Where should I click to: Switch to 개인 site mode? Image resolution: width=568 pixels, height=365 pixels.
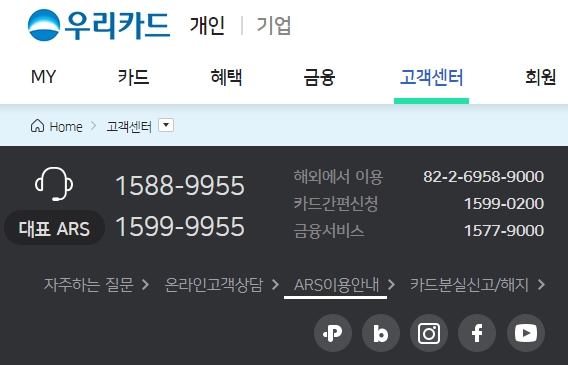208,25
